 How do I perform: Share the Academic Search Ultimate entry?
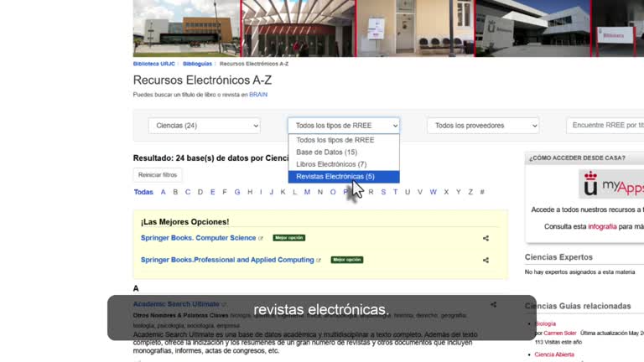pos(493,304)
